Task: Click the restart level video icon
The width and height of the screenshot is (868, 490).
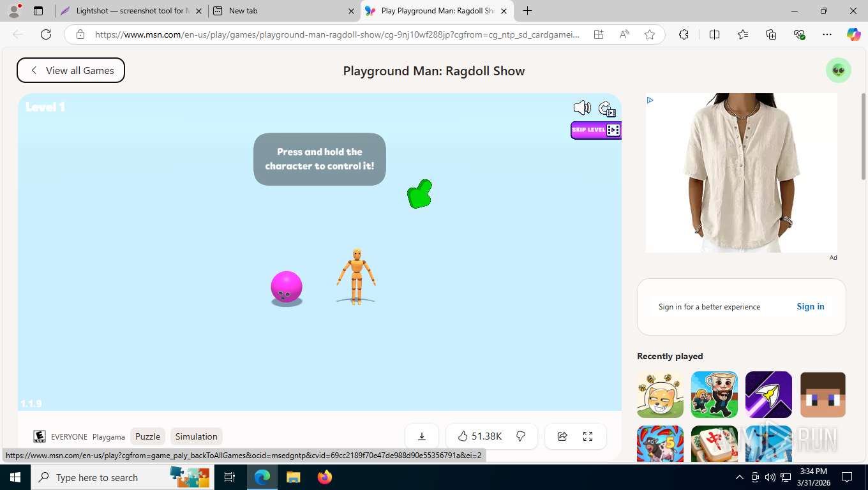Action: pyautogui.click(x=607, y=109)
